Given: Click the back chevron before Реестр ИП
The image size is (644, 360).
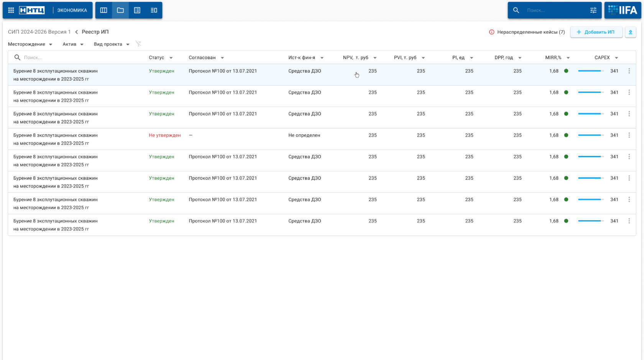Looking at the screenshot, I should (76, 32).
